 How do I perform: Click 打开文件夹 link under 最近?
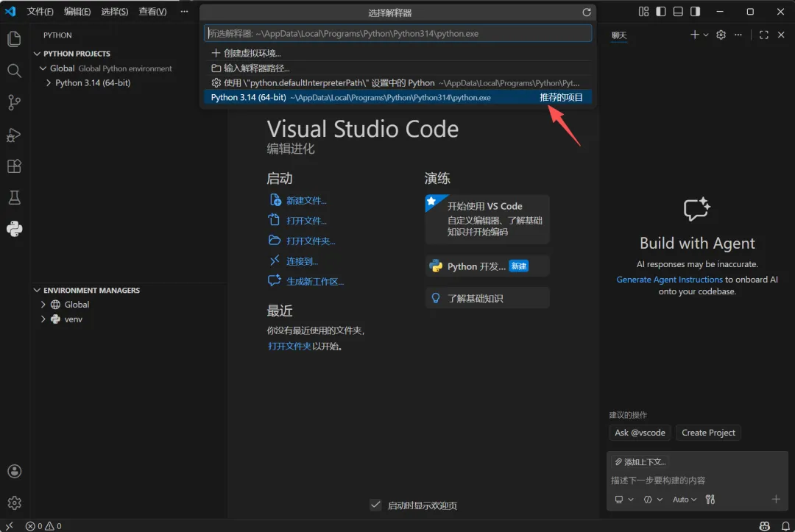289,346
